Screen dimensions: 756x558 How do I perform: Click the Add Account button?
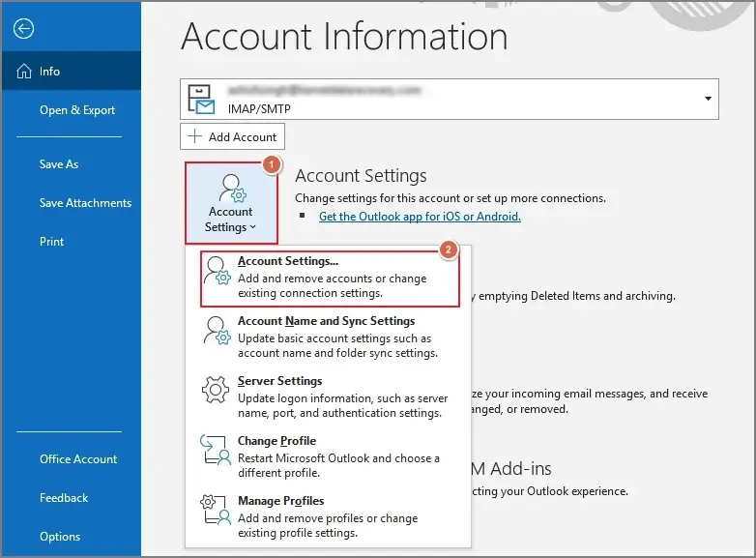pos(232,136)
